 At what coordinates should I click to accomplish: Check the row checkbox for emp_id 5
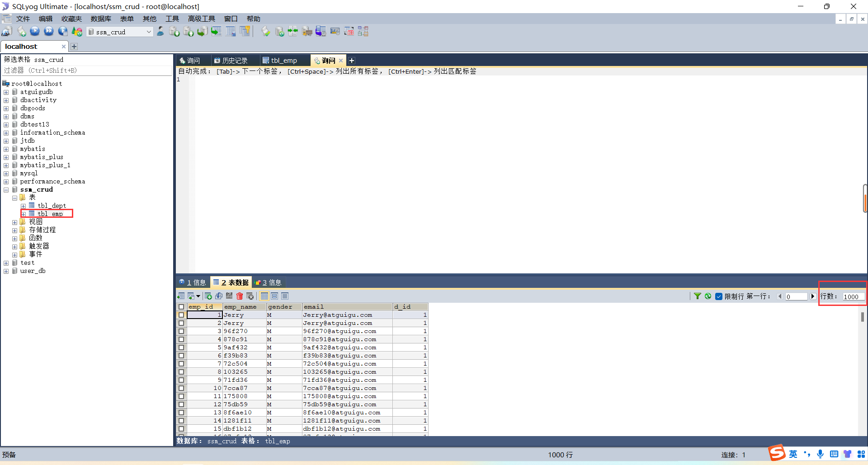click(181, 348)
